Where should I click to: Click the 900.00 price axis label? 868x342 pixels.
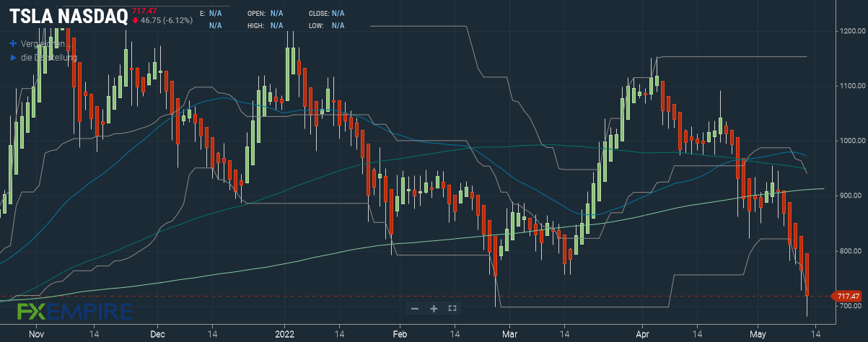pyautogui.click(x=851, y=196)
